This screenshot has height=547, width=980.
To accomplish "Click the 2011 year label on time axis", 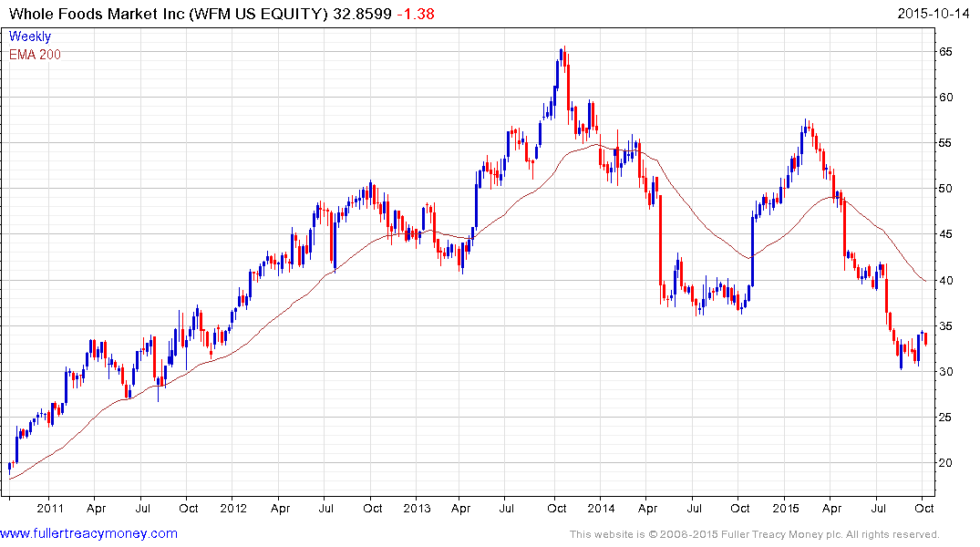I will [x=50, y=508].
